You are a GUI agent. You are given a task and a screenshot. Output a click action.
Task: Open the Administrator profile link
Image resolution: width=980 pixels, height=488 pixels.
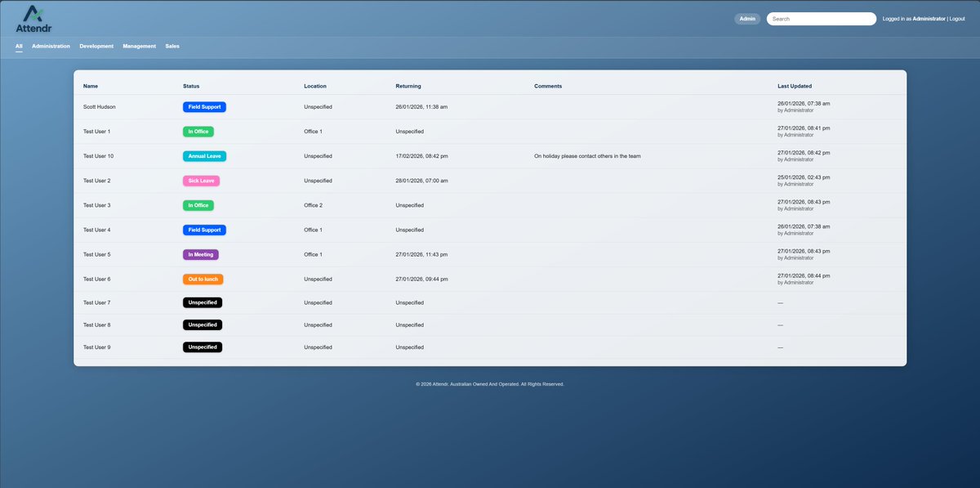pyautogui.click(x=929, y=19)
